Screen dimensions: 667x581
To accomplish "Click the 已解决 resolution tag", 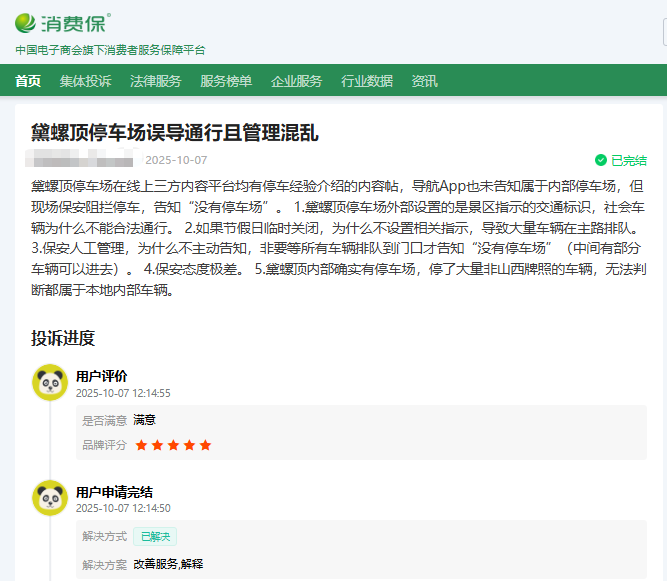I will click(155, 536).
